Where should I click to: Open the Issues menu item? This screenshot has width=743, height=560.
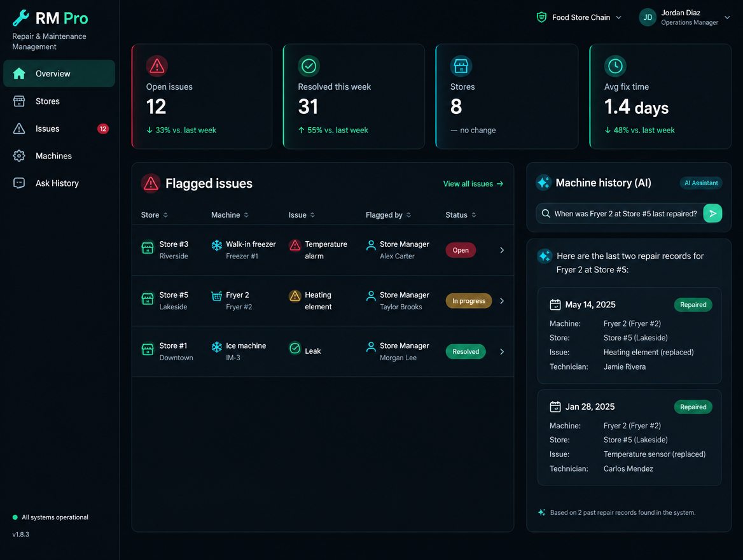(x=59, y=129)
